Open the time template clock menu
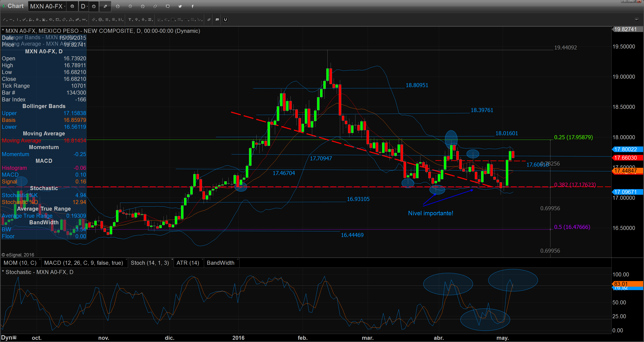Screen dimensions: 644x342 pos(94,6)
